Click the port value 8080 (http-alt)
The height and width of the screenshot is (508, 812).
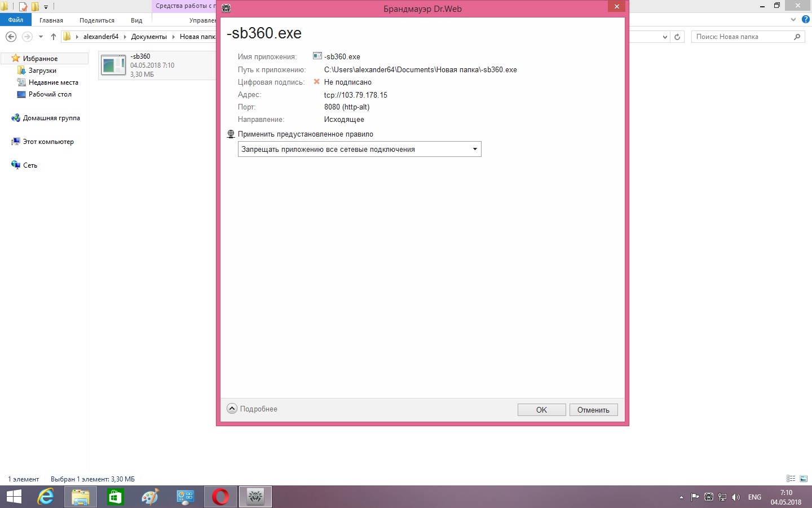[x=347, y=107]
